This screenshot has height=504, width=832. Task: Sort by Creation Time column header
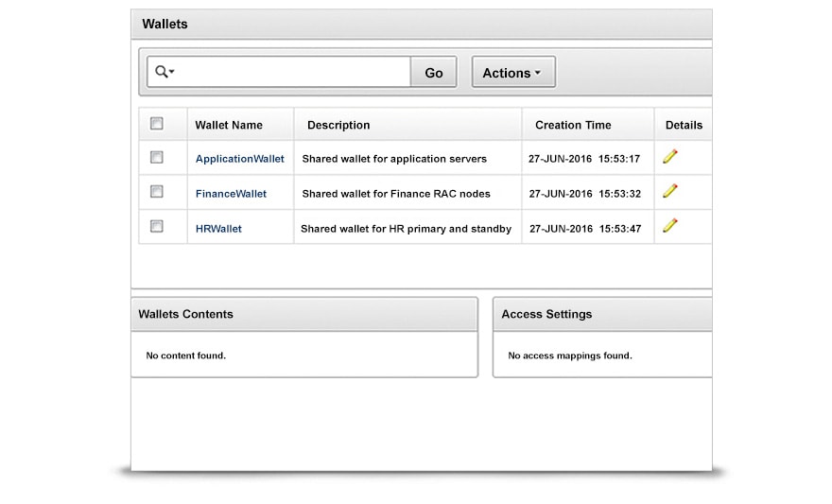click(573, 125)
